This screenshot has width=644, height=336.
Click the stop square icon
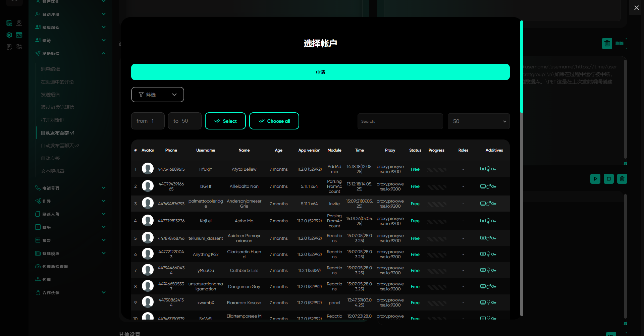(x=609, y=179)
